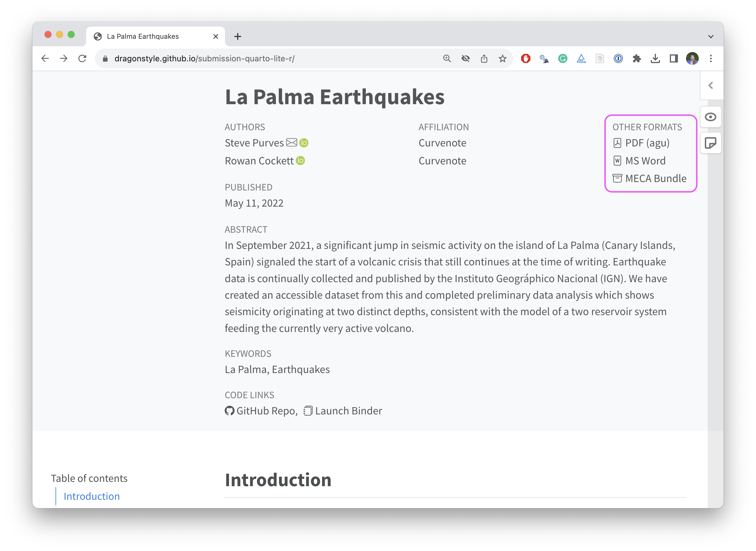Screen dimensions: 756x551
Task: Click the browser Extensions puzzle icon
Action: pyautogui.click(x=637, y=58)
